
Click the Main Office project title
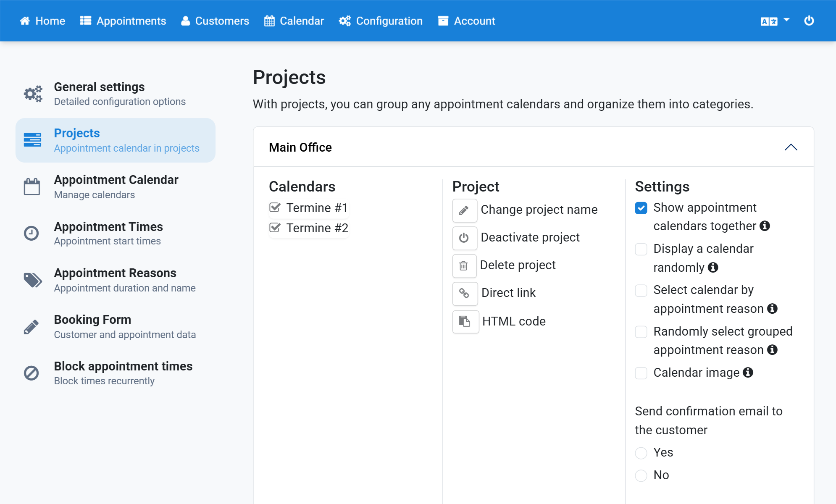[300, 147]
